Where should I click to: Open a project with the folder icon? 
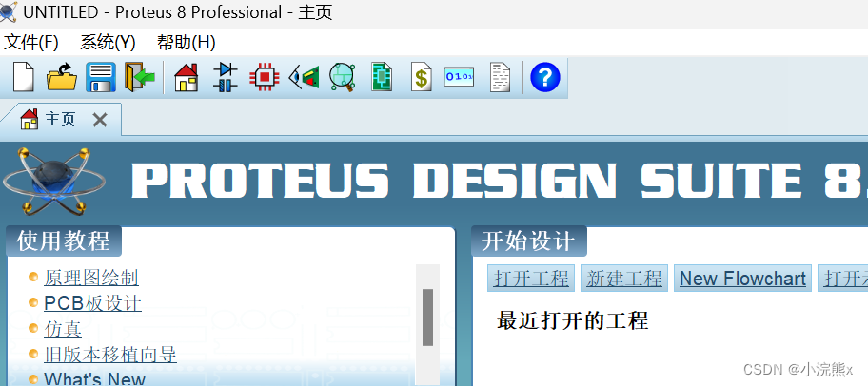tap(62, 77)
